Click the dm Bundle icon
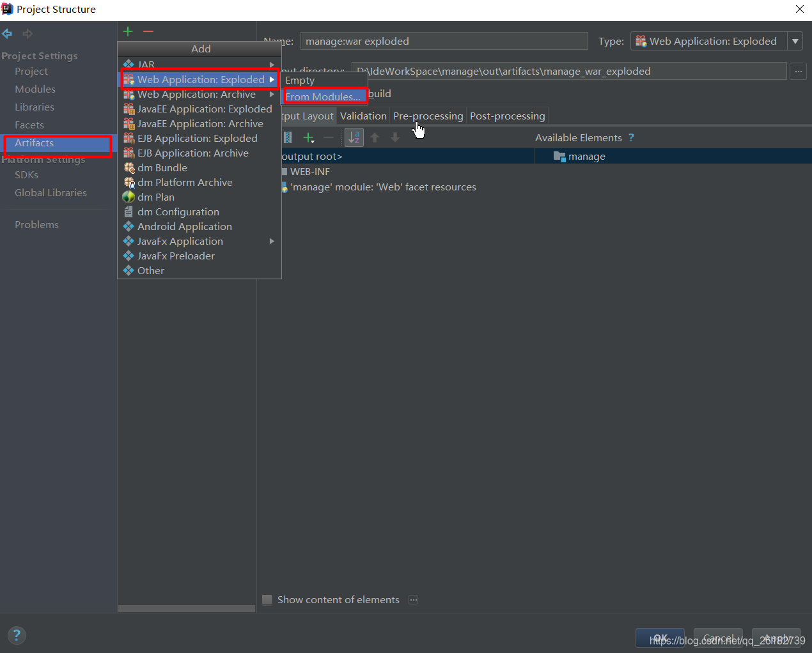This screenshot has width=812, height=653. pos(129,167)
